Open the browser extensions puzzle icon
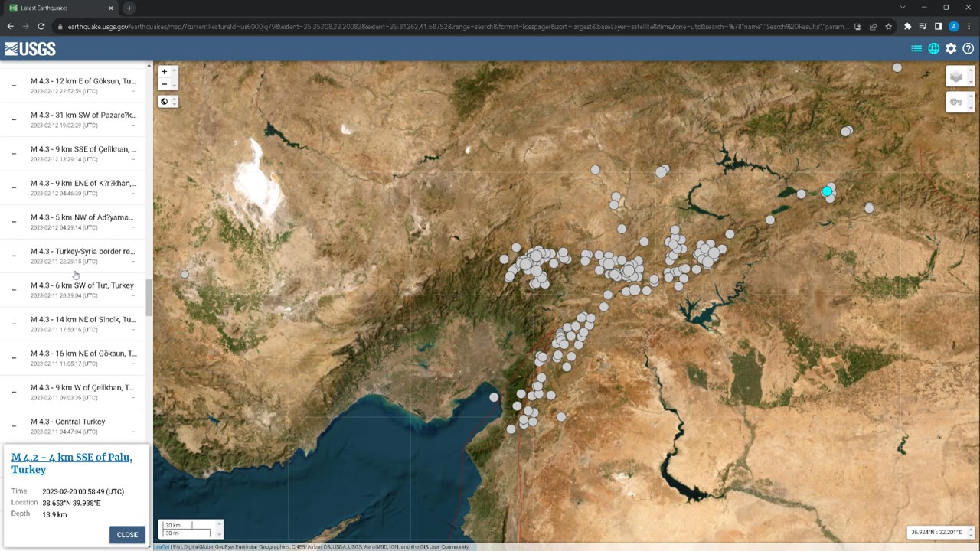Screen dimensions: 980x551 pos(908,26)
